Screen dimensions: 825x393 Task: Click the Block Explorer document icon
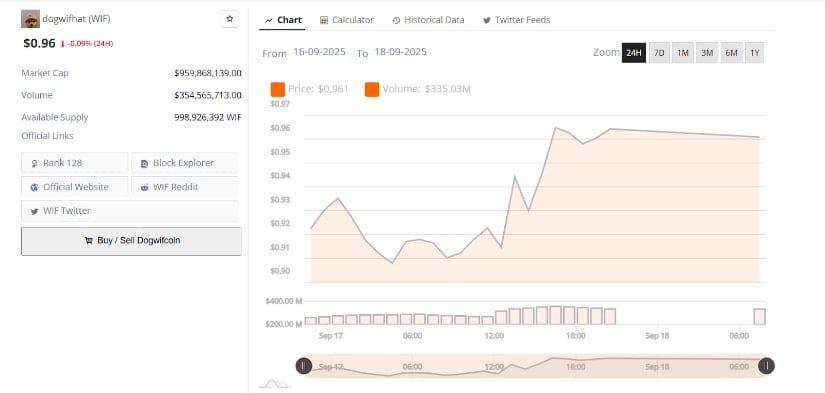145,164
